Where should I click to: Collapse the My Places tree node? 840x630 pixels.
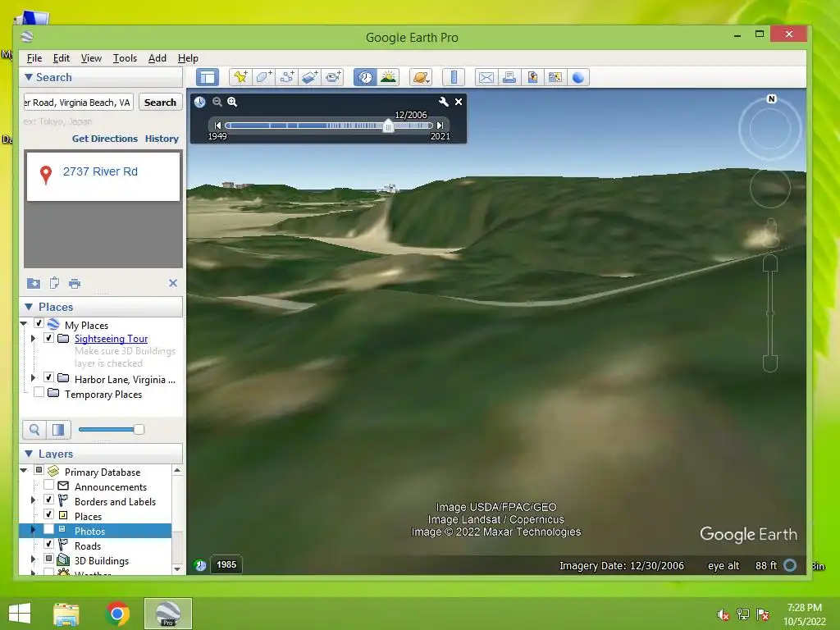click(x=24, y=323)
